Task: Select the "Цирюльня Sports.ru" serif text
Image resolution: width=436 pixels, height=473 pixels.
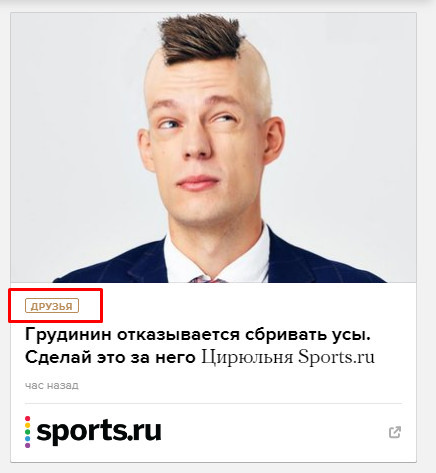Action: [288, 357]
